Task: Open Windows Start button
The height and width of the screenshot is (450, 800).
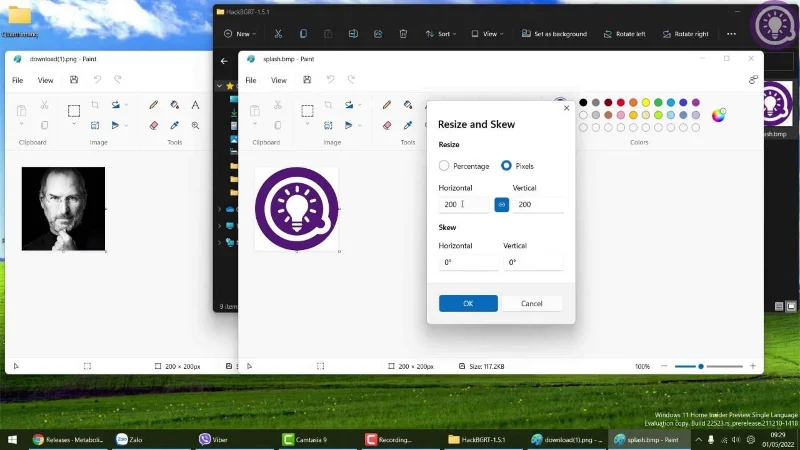Action: pyautogui.click(x=12, y=439)
